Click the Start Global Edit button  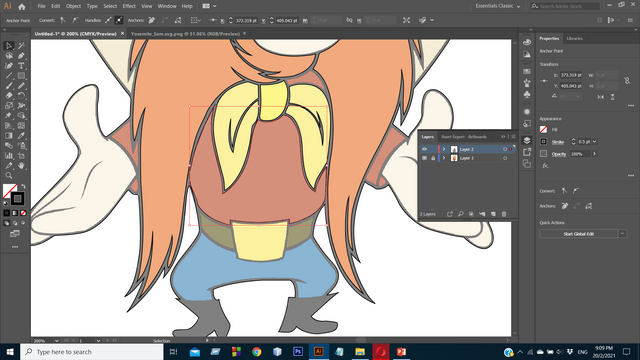click(x=578, y=234)
